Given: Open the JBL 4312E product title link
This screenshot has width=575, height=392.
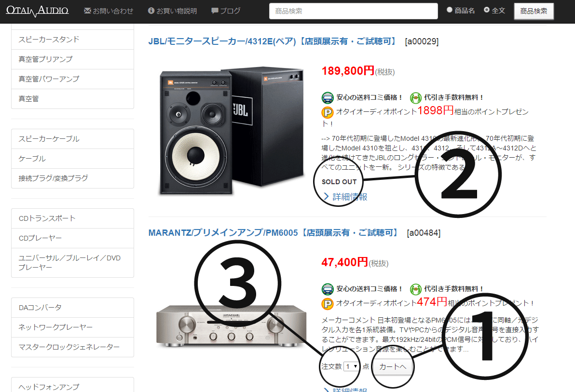Looking at the screenshot, I should (274, 41).
